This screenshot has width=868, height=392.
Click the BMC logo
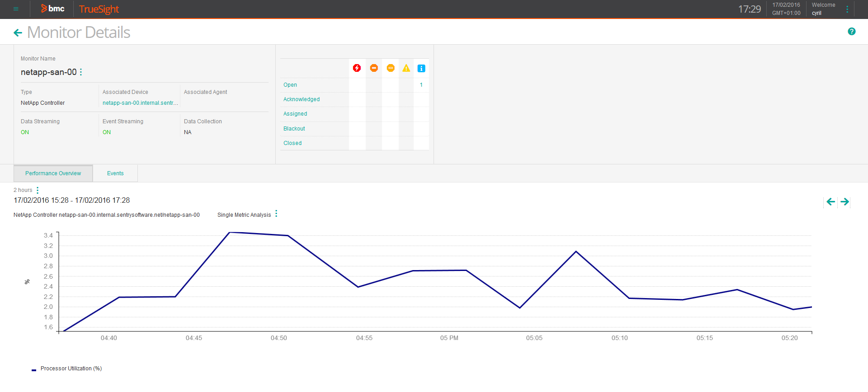(x=53, y=9)
